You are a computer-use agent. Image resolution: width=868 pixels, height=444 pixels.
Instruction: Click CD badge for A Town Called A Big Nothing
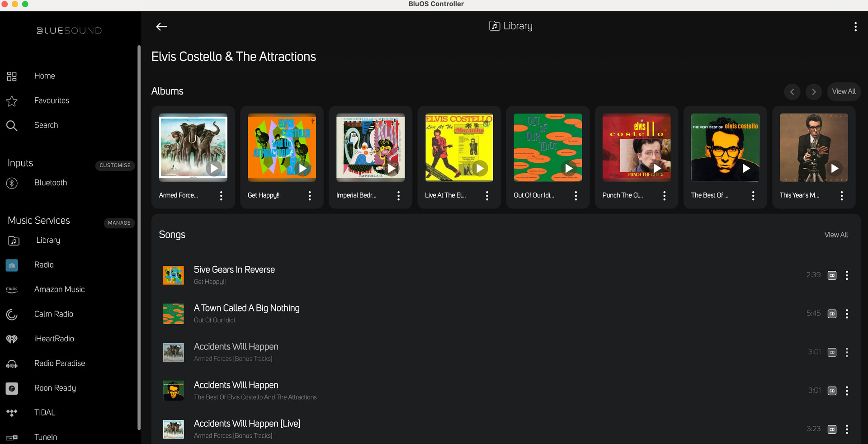[832, 314]
